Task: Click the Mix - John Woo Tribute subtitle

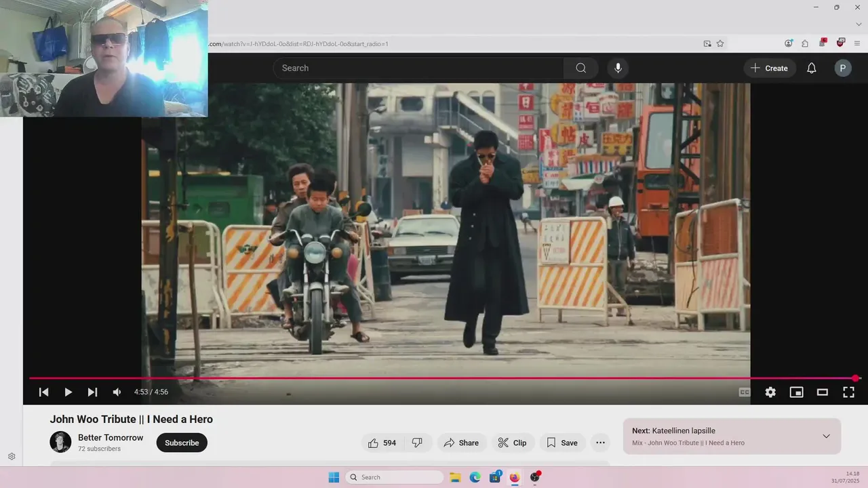Action: (x=688, y=443)
